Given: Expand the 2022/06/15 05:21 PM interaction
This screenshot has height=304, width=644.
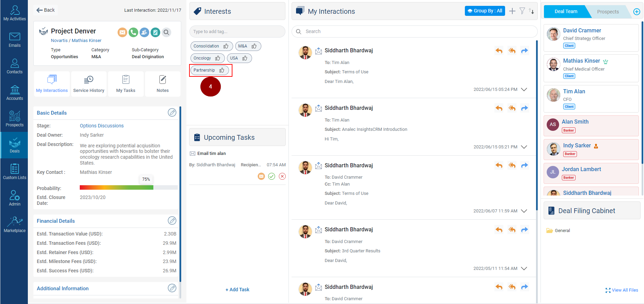Looking at the screenshot, I should pos(524,147).
